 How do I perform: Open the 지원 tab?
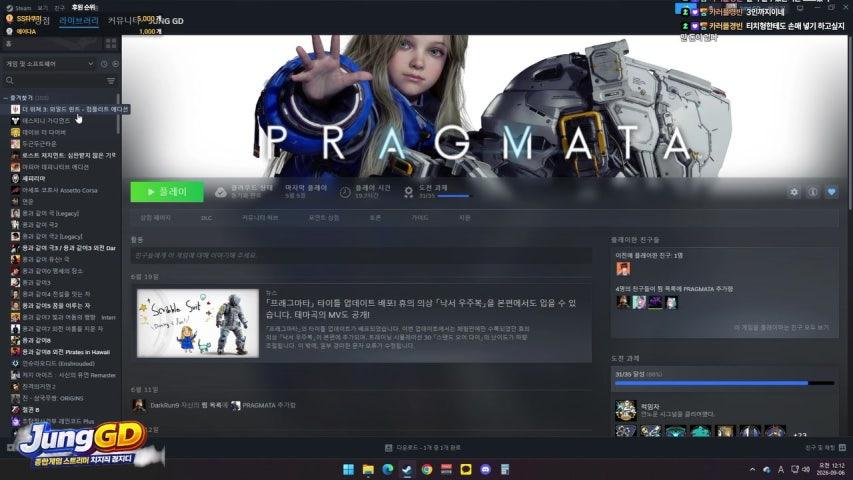(464, 218)
